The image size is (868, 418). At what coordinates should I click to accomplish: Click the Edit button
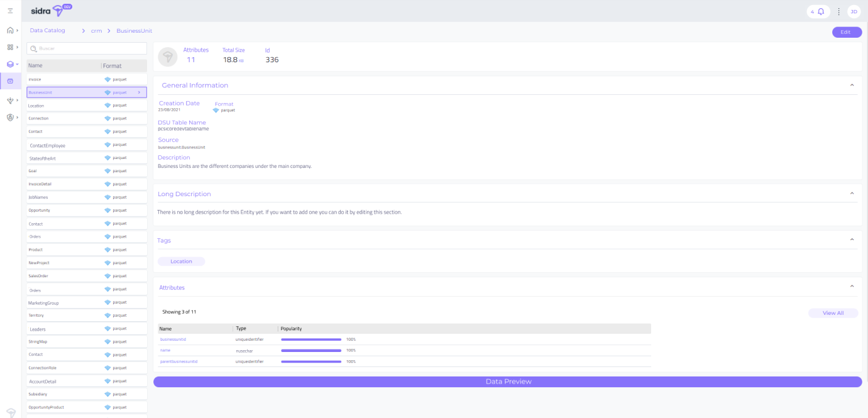pos(846,32)
